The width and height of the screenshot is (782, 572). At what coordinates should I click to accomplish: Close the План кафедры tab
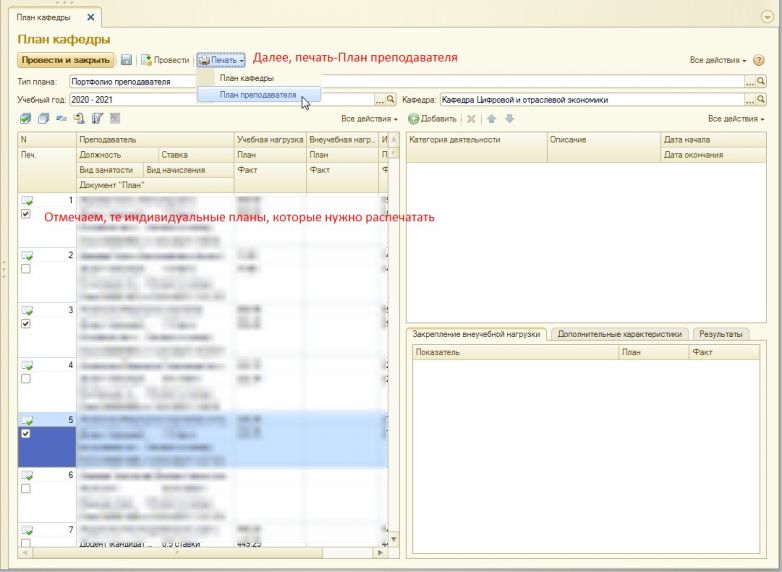coord(91,17)
